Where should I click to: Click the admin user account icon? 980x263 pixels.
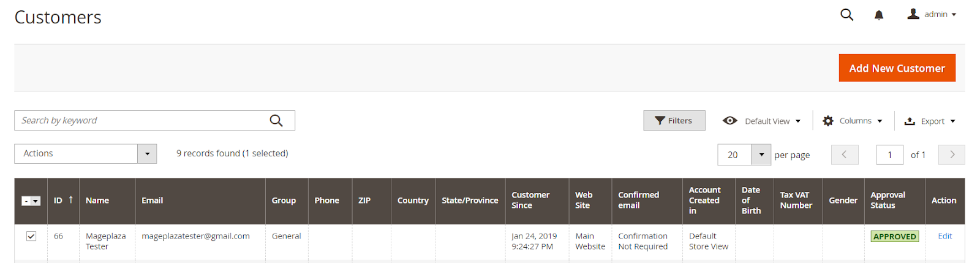(913, 14)
